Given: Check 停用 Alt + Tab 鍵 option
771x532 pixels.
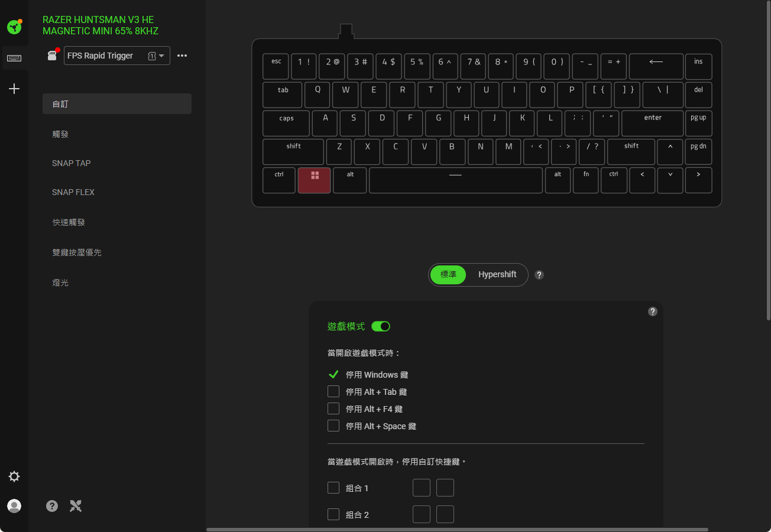Looking at the screenshot, I should [x=333, y=391].
